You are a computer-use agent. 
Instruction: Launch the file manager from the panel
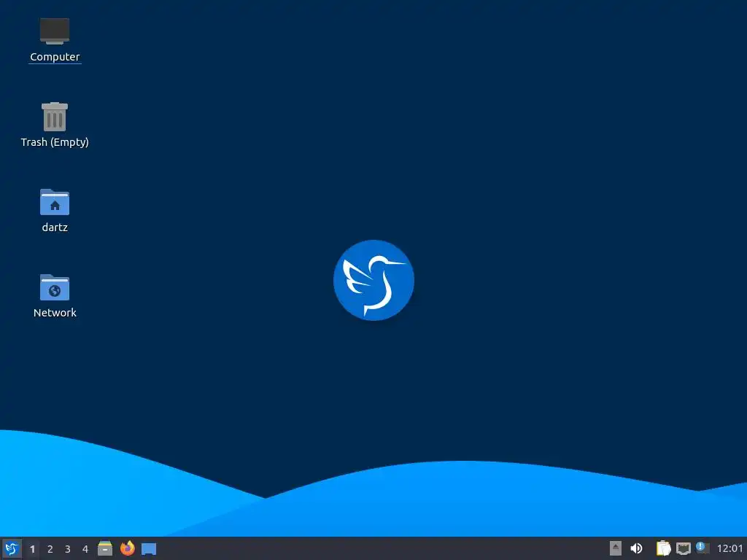click(105, 548)
